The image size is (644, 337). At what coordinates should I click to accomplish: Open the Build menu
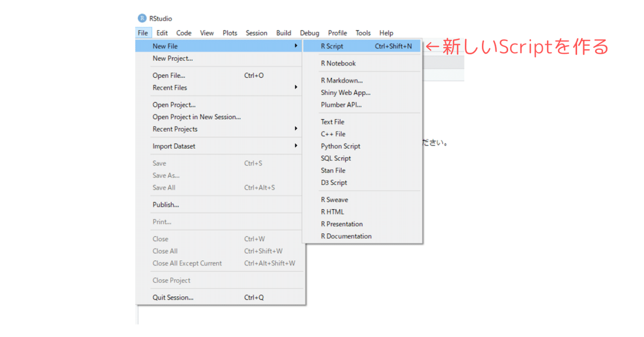click(284, 33)
